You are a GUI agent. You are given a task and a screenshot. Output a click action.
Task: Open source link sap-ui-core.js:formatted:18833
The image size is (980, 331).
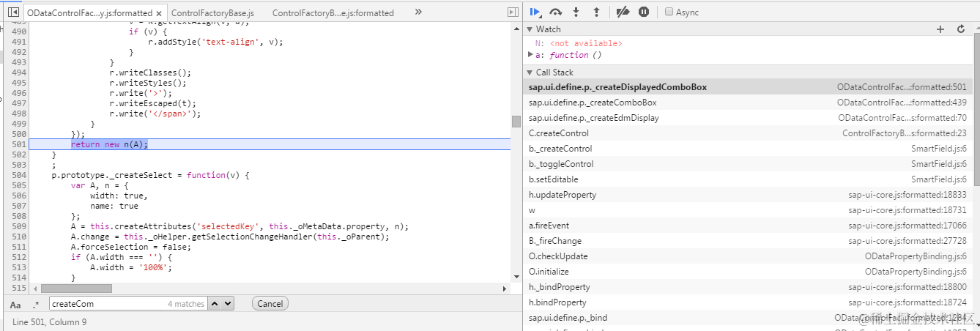(907, 195)
